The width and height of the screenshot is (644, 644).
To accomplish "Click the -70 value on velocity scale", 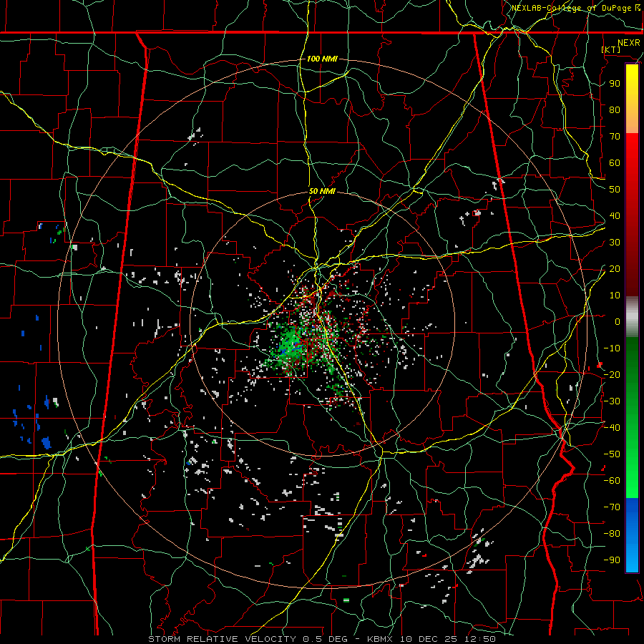I will click(612, 507).
